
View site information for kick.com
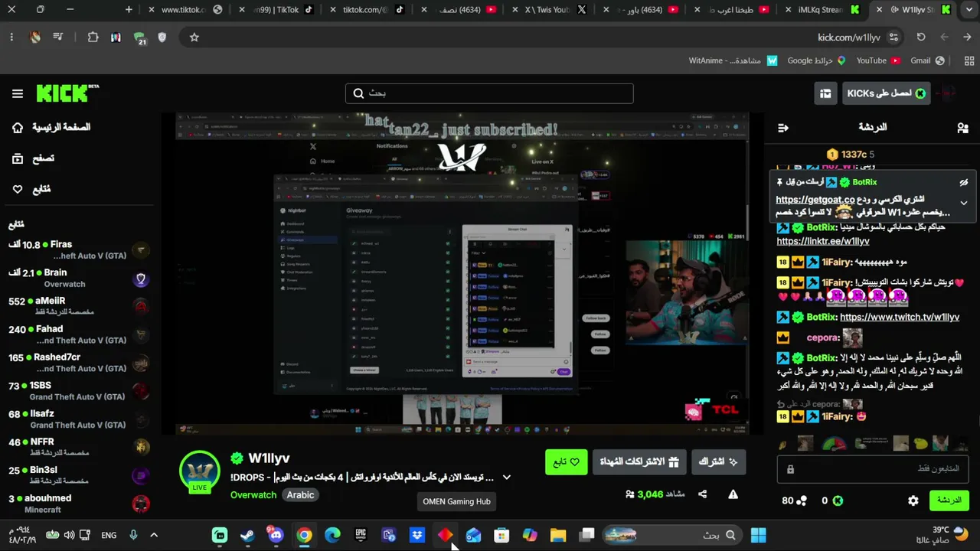(x=893, y=37)
